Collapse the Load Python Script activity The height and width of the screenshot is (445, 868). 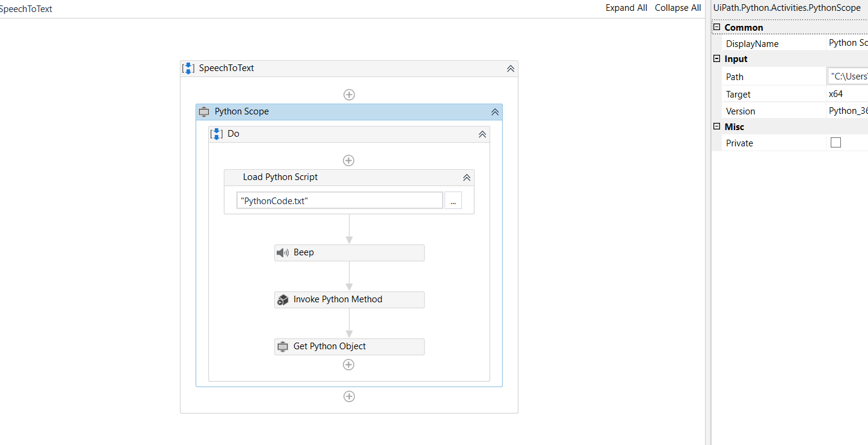coord(466,178)
